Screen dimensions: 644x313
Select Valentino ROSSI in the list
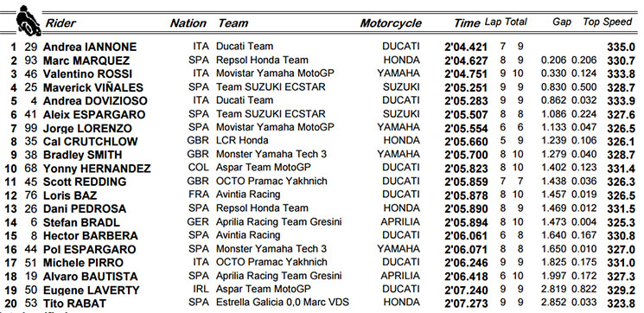coord(87,74)
